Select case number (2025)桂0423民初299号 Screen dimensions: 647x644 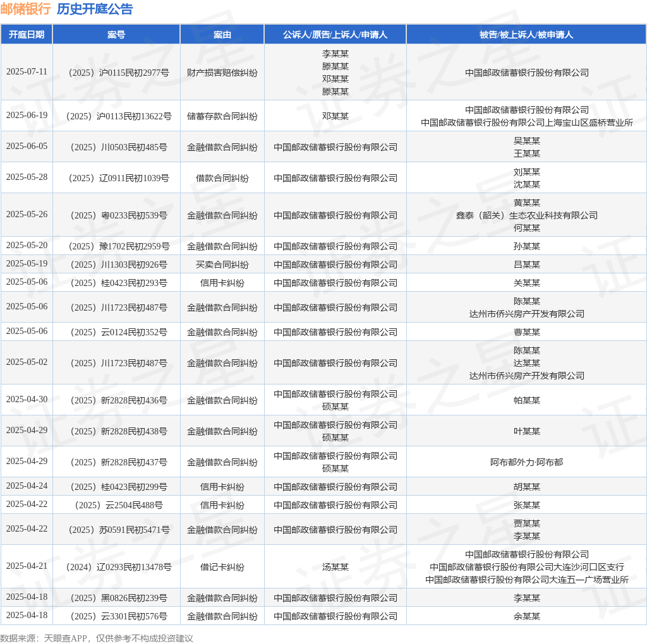pos(118,487)
